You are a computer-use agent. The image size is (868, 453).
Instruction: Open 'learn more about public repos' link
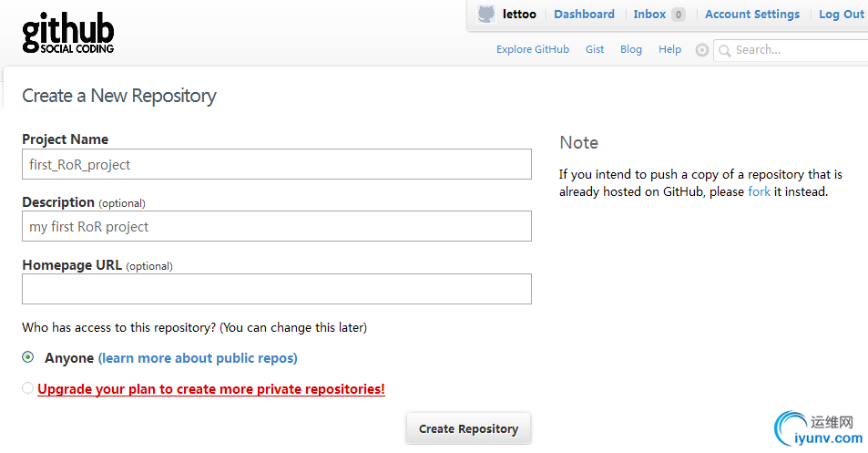198,358
